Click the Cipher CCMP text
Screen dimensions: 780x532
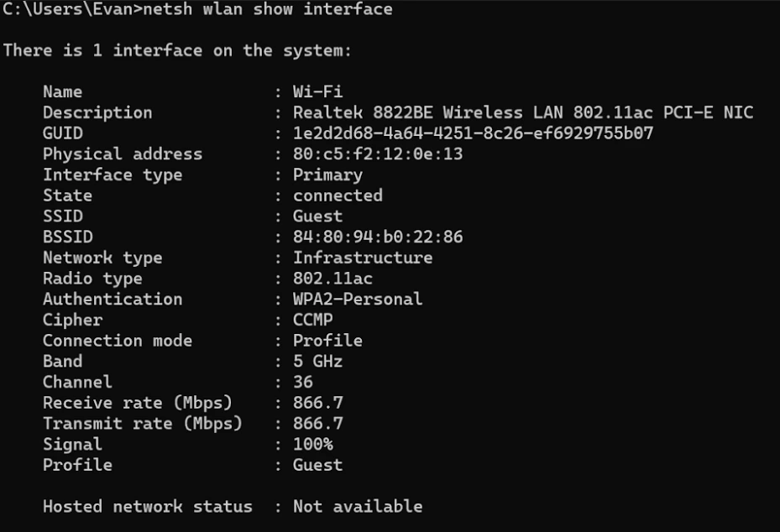[x=317, y=320]
